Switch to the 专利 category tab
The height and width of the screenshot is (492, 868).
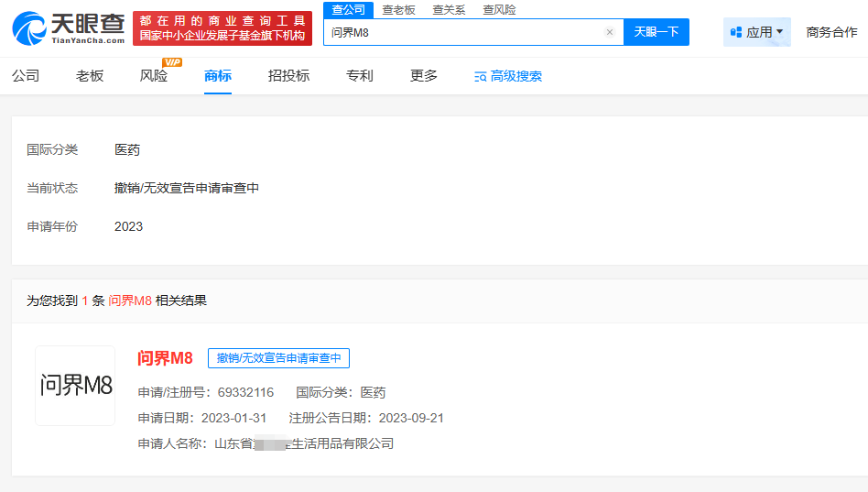tap(360, 75)
